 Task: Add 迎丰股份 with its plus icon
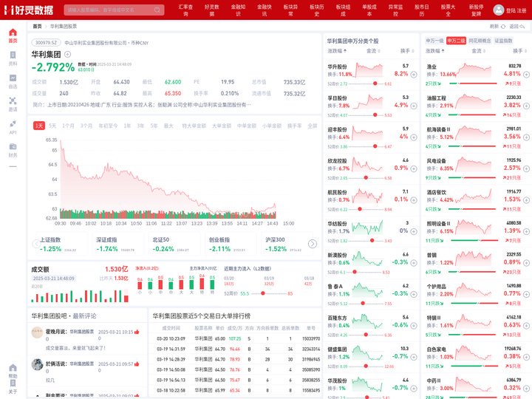(414, 137)
